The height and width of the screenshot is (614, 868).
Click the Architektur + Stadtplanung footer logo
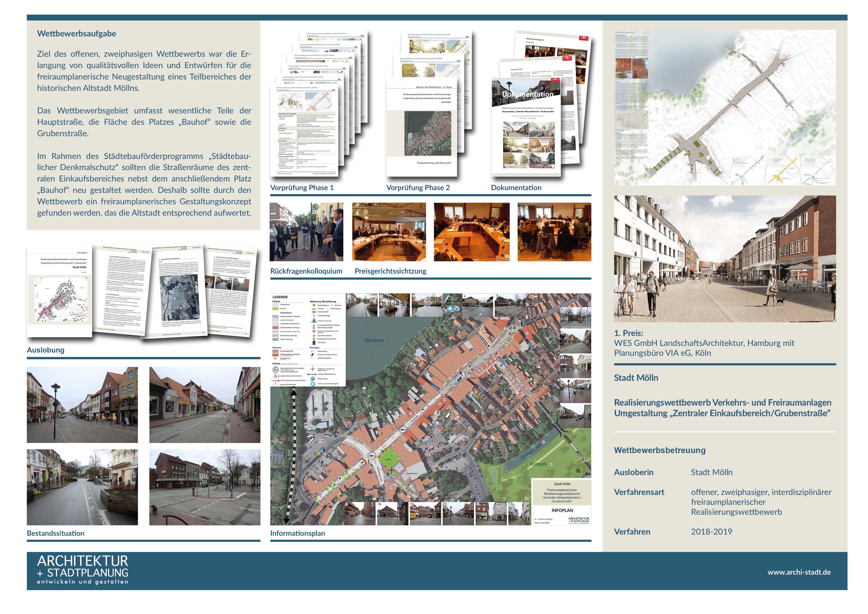click(83, 570)
